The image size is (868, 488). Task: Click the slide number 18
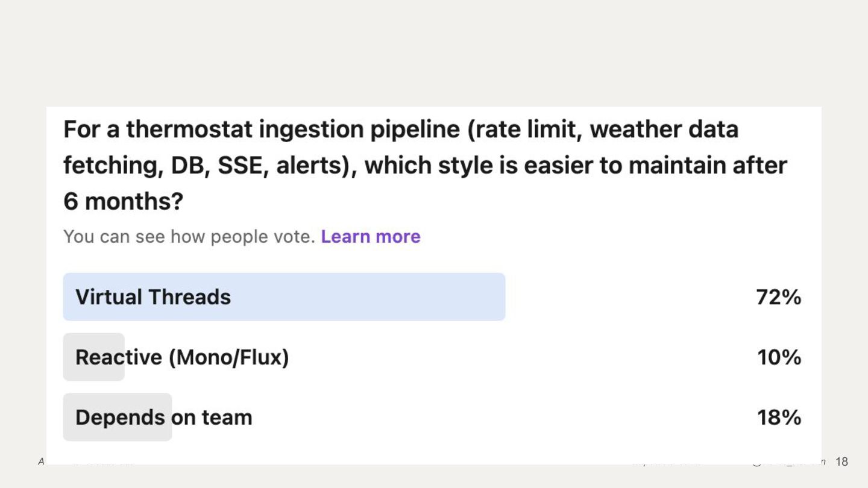pos(841,462)
